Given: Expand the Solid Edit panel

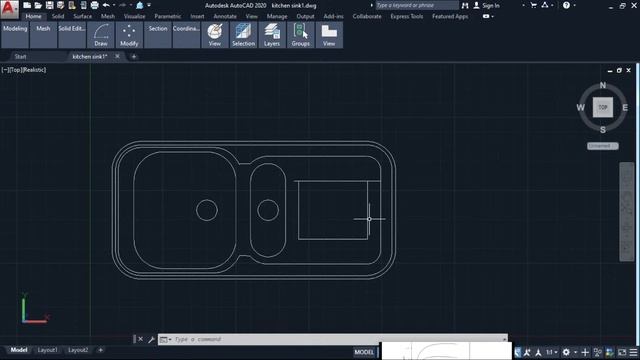Looking at the screenshot, I should coord(72,35).
